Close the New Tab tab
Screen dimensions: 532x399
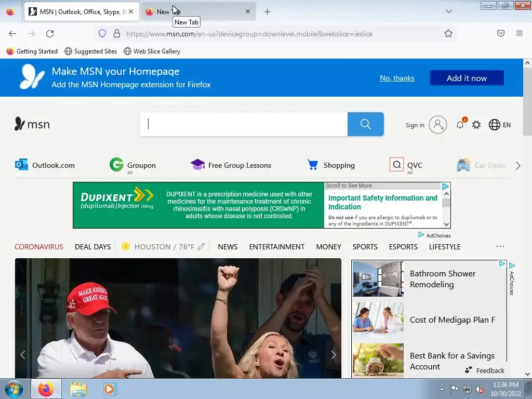[248, 11]
